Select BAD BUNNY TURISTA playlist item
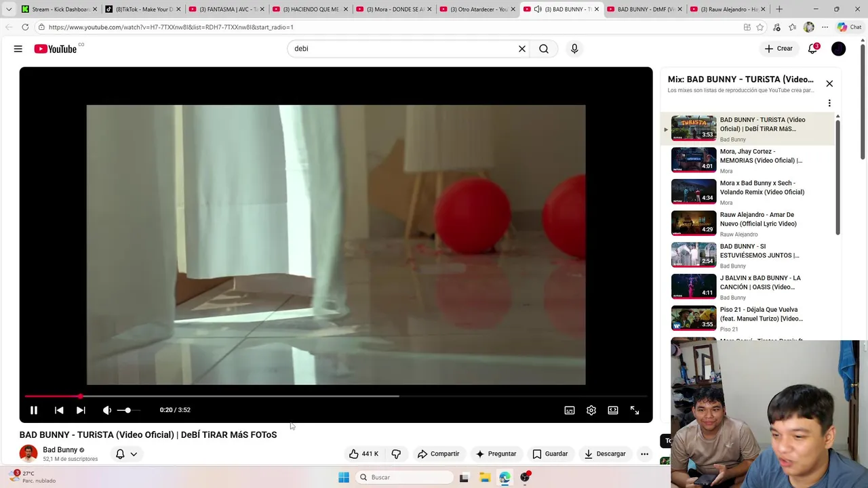Viewport: 868px width, 488px height. [x=748, y=129]
